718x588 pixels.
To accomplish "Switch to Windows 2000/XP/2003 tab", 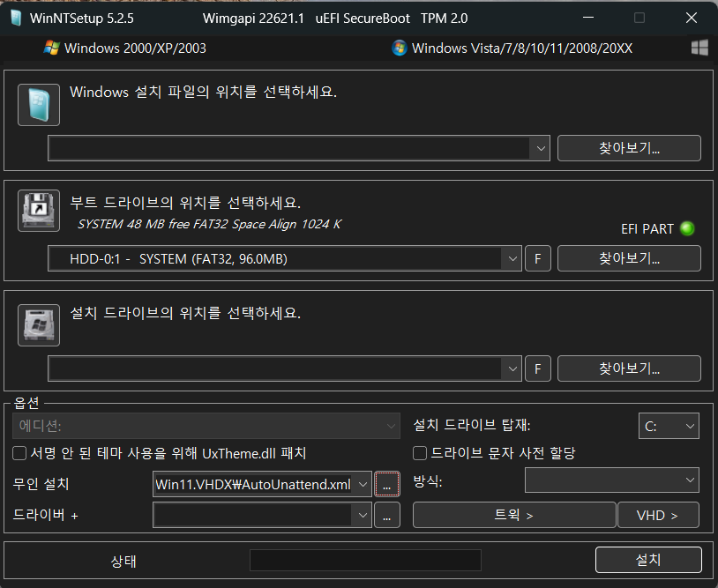I will click(x=124, y=48).
